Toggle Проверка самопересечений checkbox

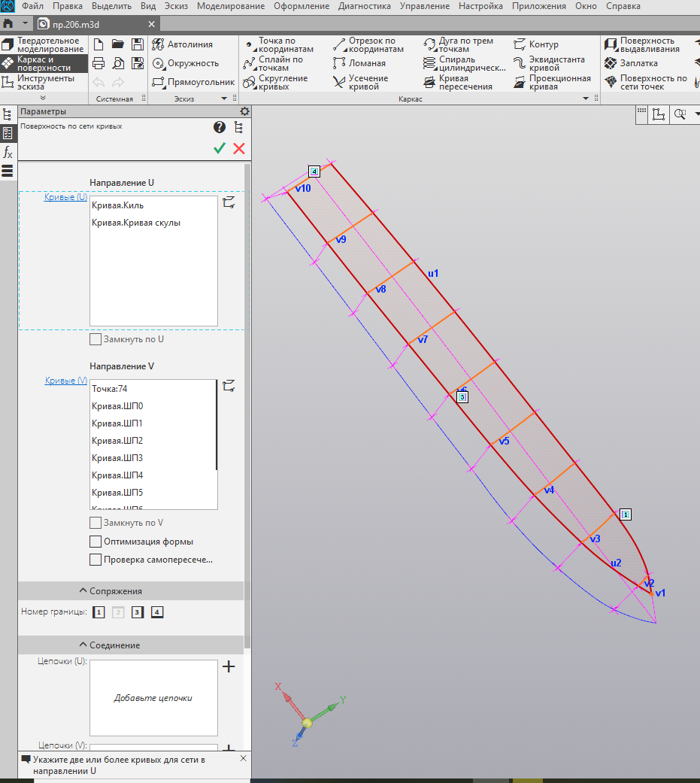(x=95, y=560)
